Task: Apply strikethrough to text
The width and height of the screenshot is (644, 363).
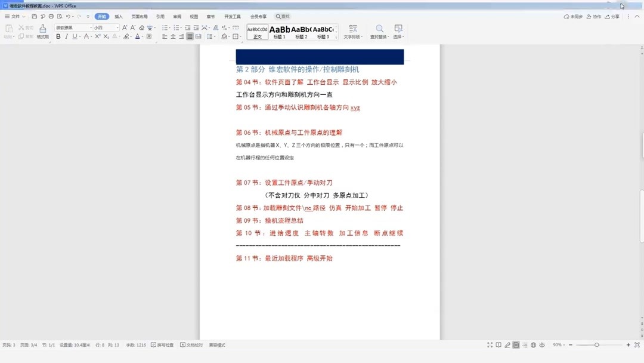Action: pyautogui.click(x=86, y=36)
